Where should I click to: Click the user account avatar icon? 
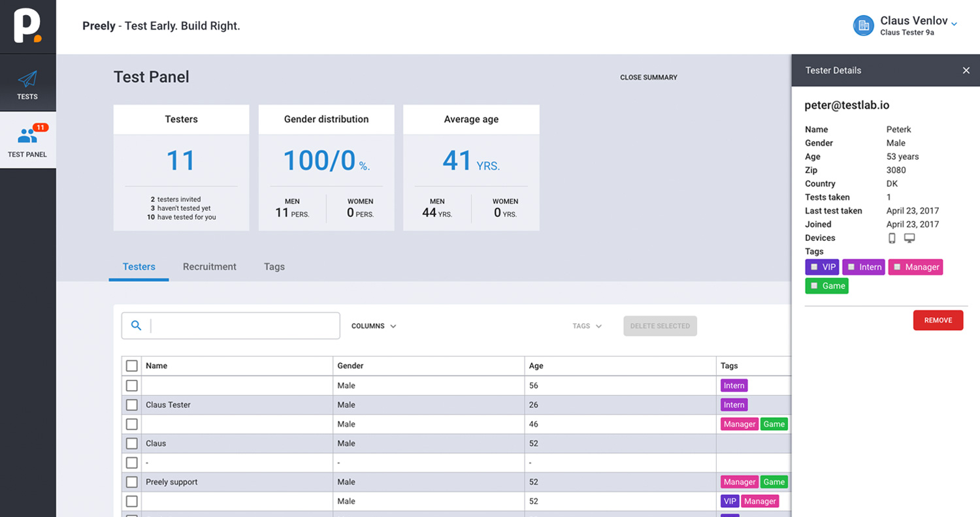pos(864,25)
